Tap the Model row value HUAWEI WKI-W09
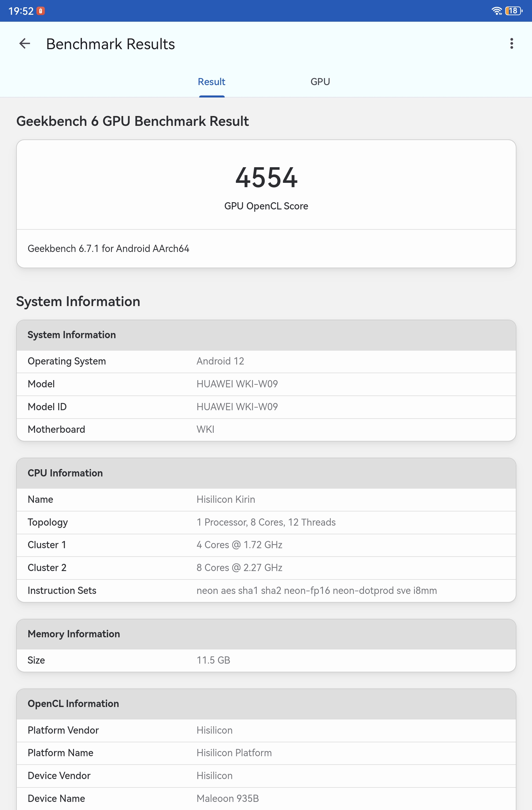532x810 pixels. coord(237,384)
